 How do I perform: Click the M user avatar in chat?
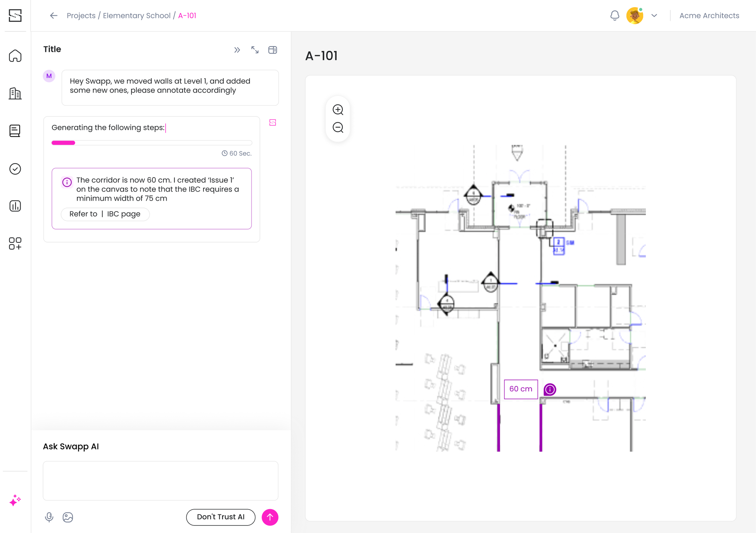49,76
